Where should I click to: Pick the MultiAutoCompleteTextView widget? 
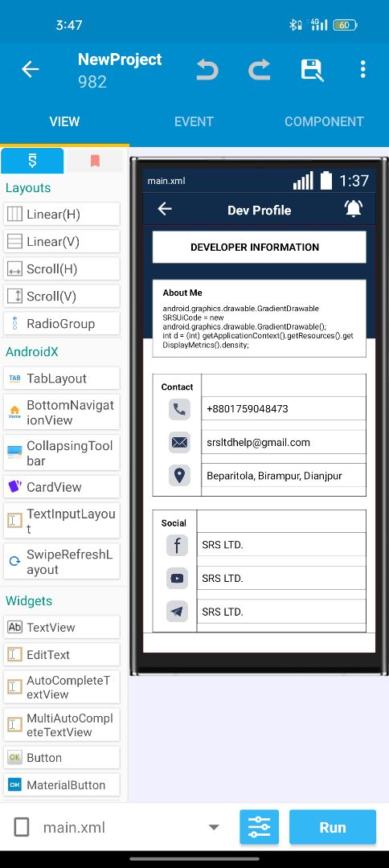point(61,725)
